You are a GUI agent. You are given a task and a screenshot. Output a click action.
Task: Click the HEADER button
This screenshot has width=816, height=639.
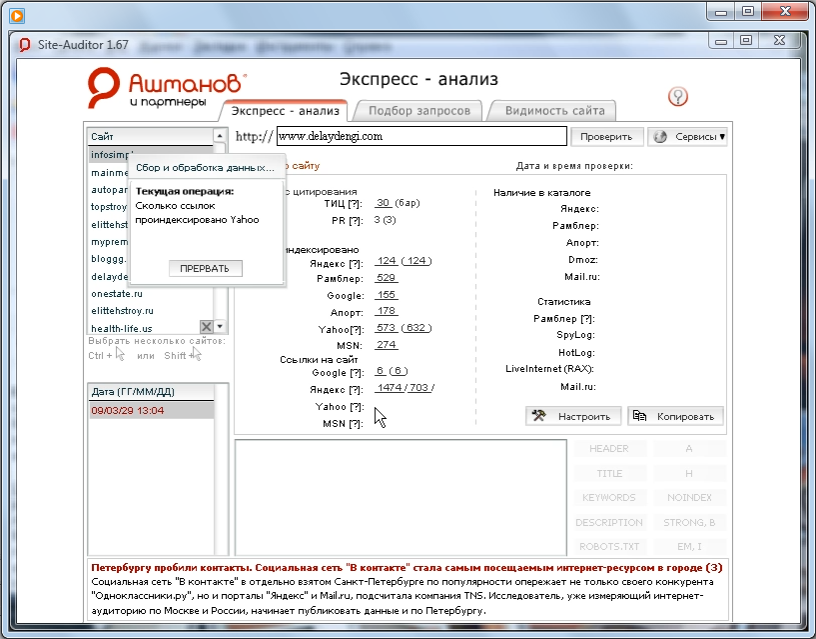[609, 449]
